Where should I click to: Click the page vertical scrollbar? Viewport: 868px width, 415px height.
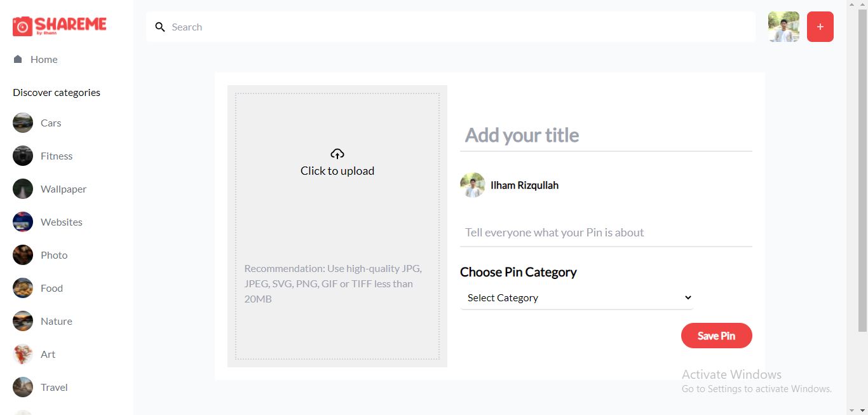pos(862,172)
